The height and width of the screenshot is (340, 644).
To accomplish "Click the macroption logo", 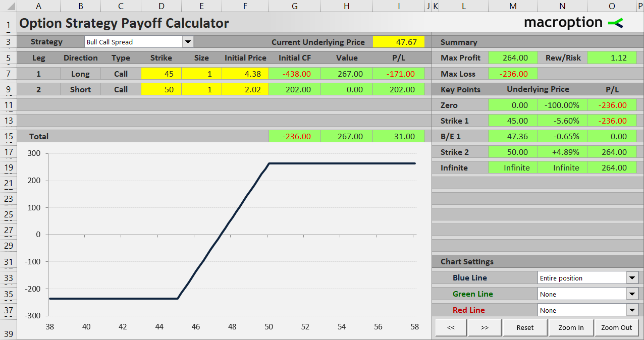I will pyautogui.click(x=574, y=23).
